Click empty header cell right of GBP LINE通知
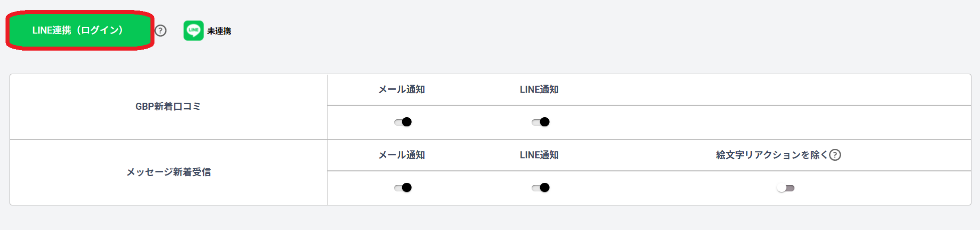Image resolution: width=980 pixels, height=230 pixels. tap(777, 89)
